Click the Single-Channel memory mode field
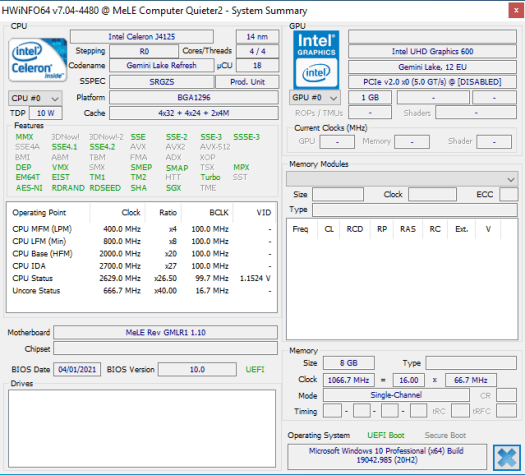Image resolution: width=525 pixels, height=475 pixels. pyautogui.click(x=396, y=395)
